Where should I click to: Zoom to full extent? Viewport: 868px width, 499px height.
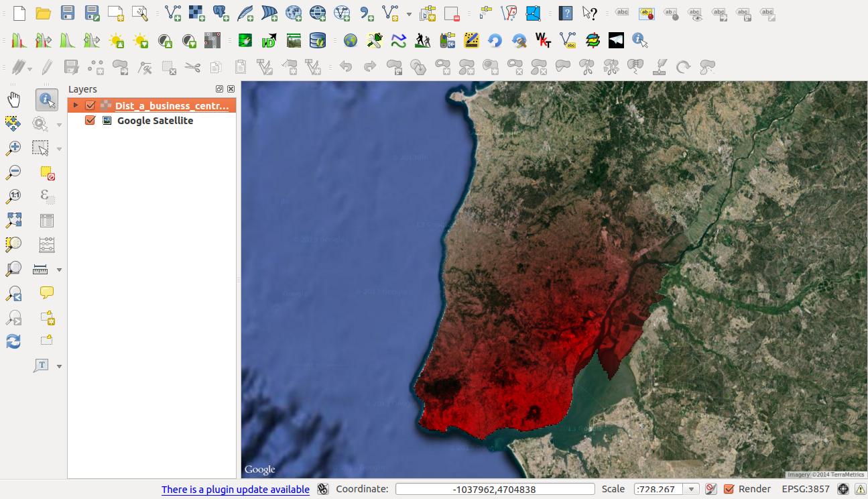13,221
